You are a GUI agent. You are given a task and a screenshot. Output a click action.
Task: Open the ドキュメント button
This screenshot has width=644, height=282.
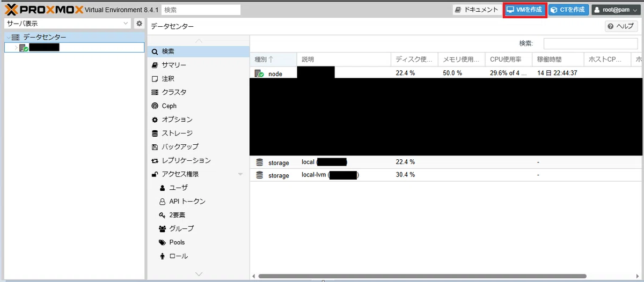tap(476, 10)
